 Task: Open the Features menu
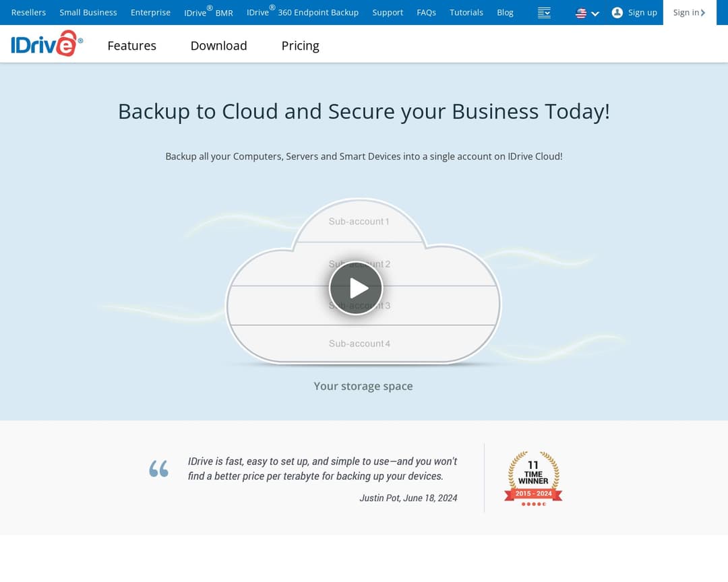coord(132,46)
